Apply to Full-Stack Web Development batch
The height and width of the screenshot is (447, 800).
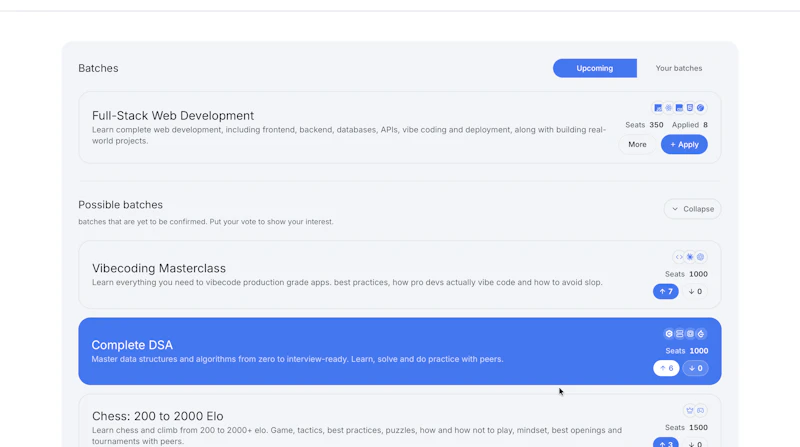(x=684, y=144)
